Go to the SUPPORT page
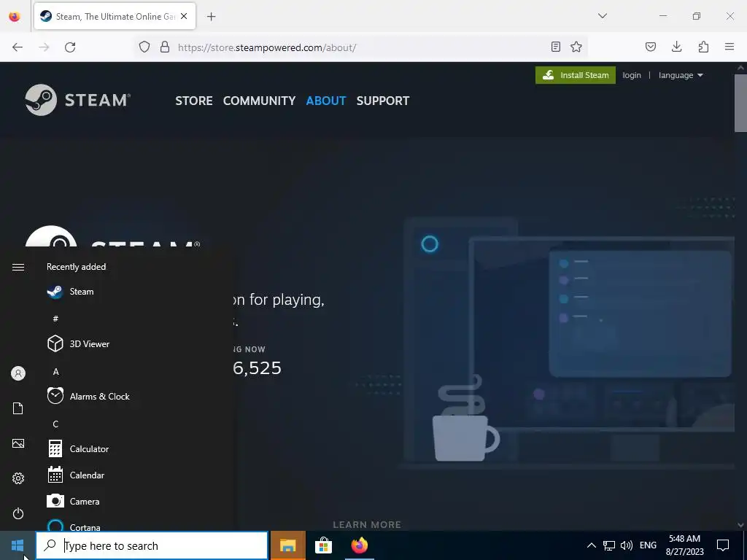 click(383, 101)
